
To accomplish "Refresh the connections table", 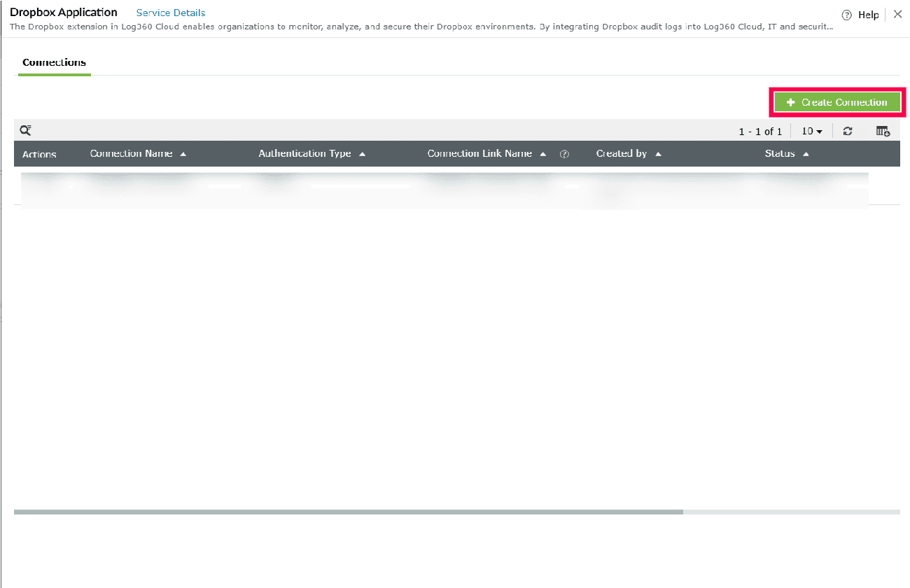I will (x=848, y=131).
